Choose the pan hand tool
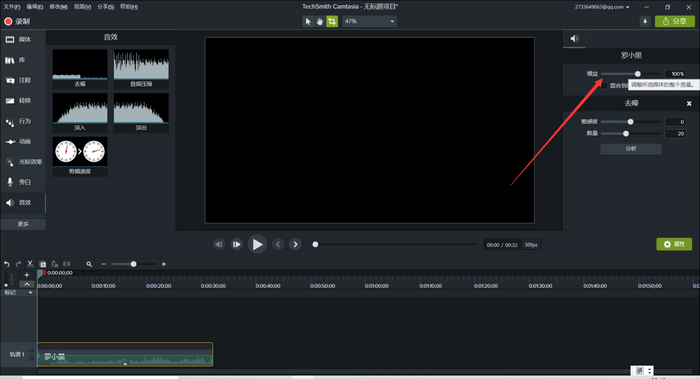700x379 pixels. click(320, 21)
